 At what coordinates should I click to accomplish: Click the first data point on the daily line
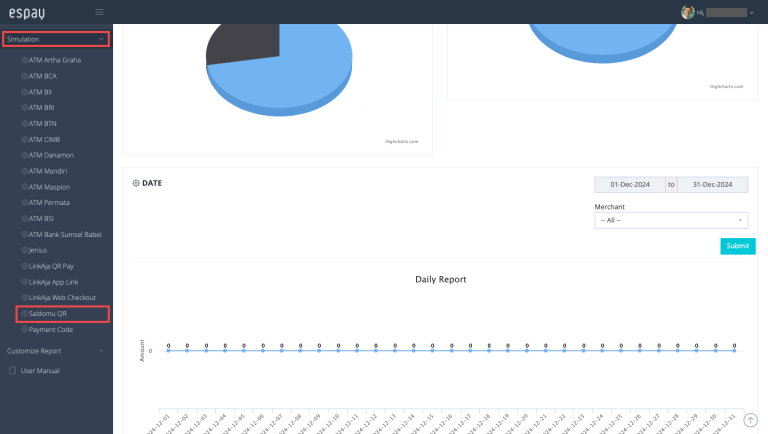pyautogui.click(x=168, y=351)
